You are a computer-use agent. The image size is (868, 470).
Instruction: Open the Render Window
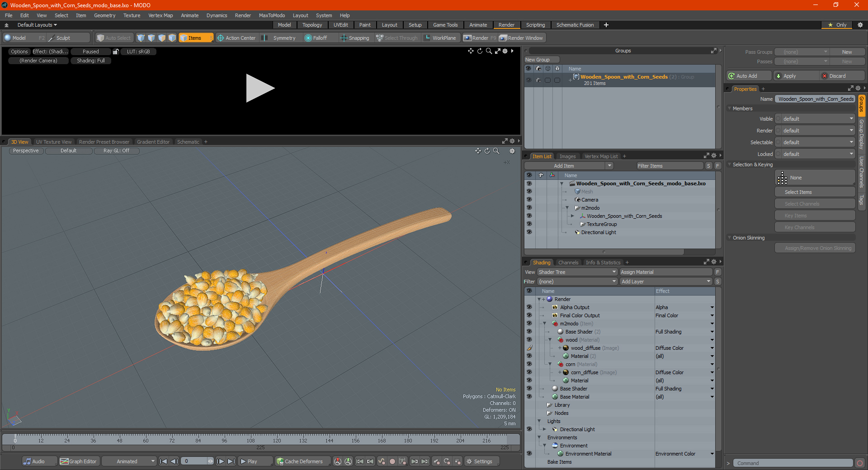pyautogui.click(x=521, y=38)
